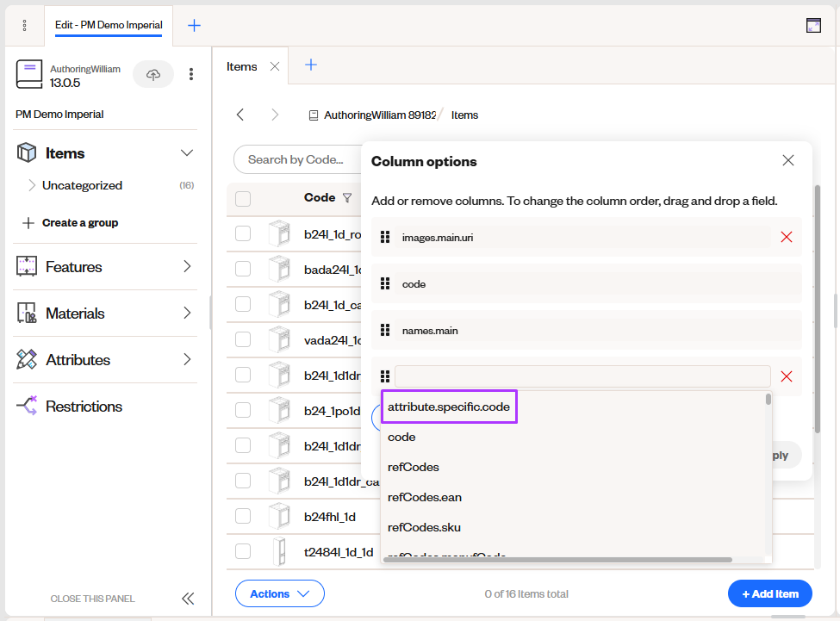Screen dimensions: 840x621
Task: Collapse the Items group chevron
Action: pos(187,152)
